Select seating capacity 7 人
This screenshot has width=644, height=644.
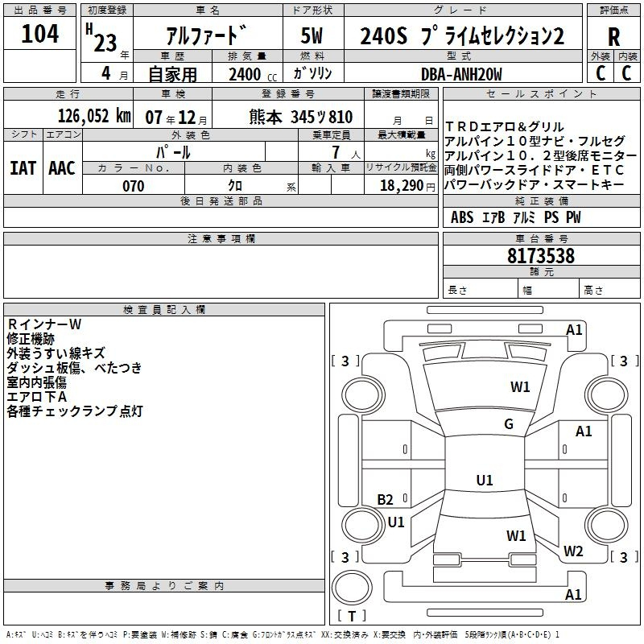[346, 152]
